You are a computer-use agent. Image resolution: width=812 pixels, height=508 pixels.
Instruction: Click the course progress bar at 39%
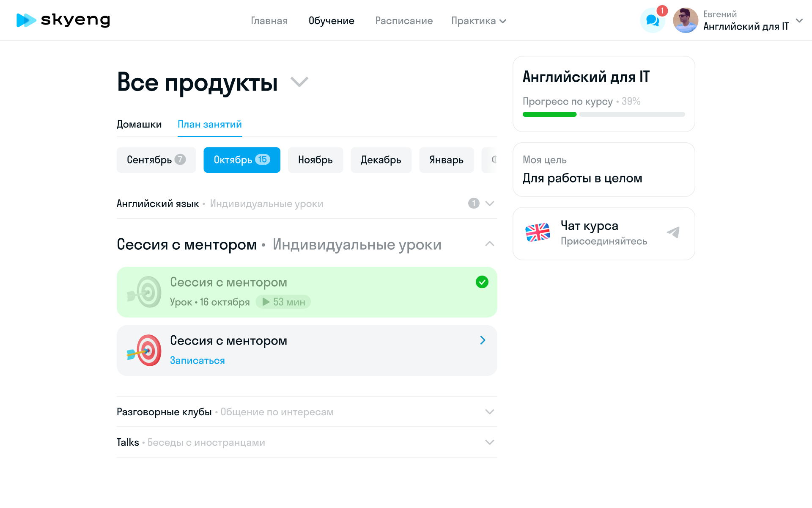604,114
